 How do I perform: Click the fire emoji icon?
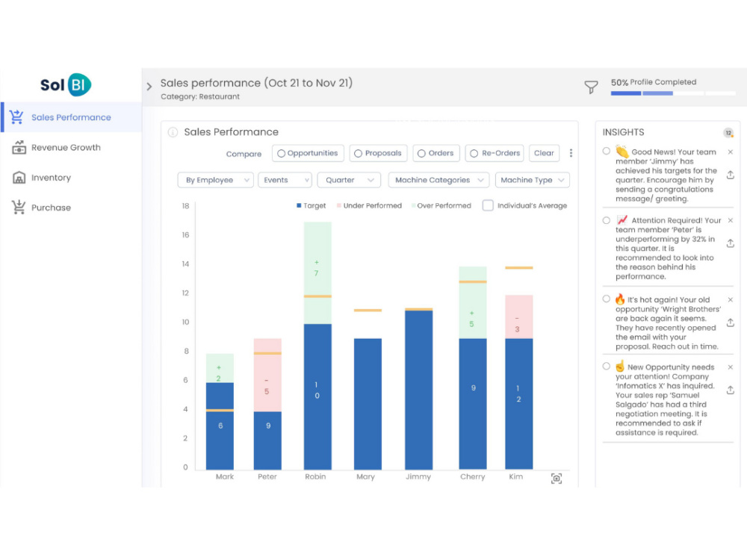tap(620, 299)
